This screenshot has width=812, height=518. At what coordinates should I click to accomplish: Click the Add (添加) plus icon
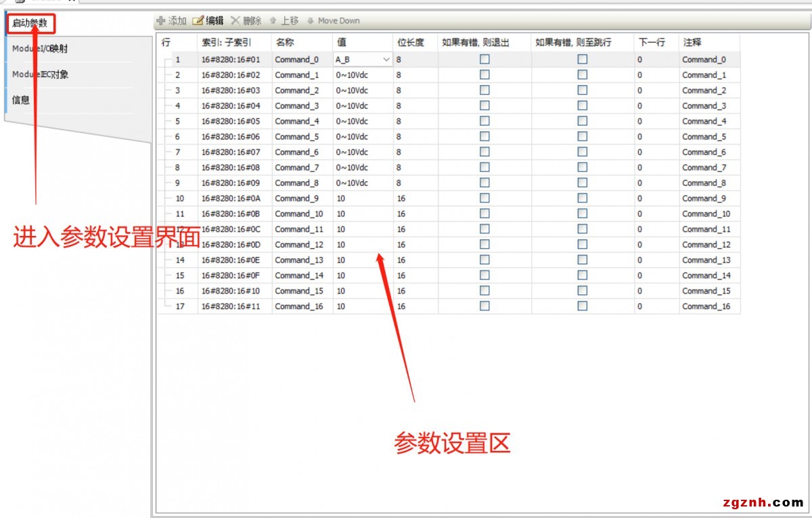coord(161,21)
